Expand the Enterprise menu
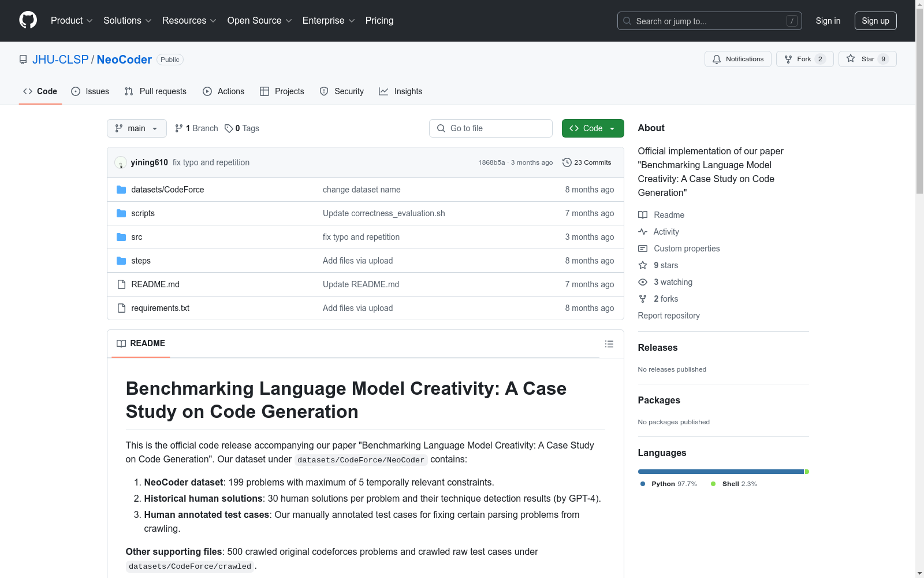 click(x=329, y=21)
